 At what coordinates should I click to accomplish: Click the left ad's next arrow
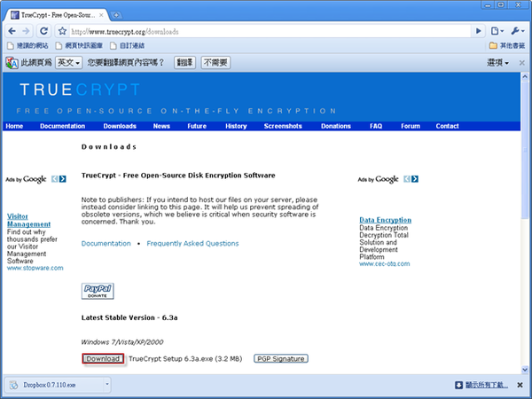[x=63, y=179]
